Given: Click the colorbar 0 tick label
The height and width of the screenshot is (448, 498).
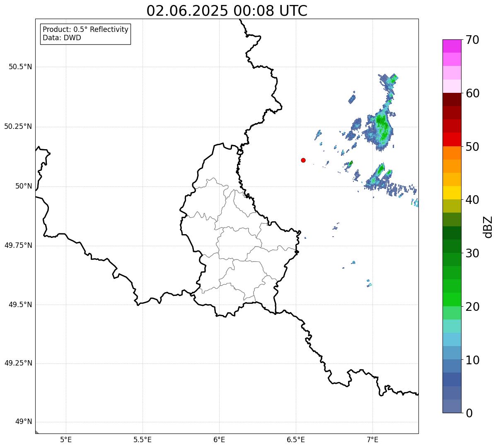Looking at the screenshot, I should (469, 413).
